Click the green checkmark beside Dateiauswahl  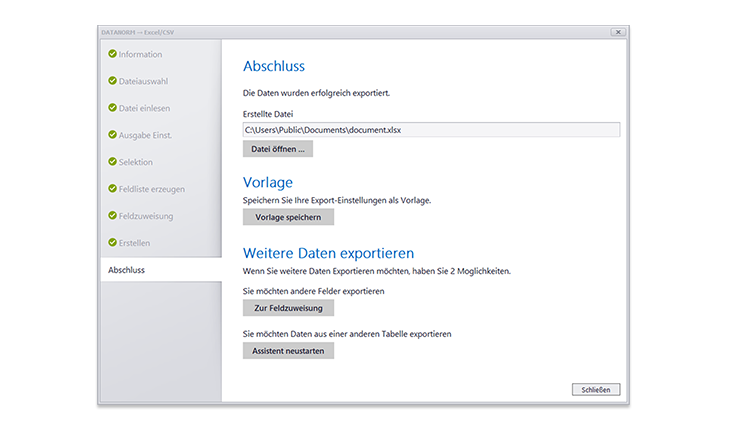tap(112, 80)
